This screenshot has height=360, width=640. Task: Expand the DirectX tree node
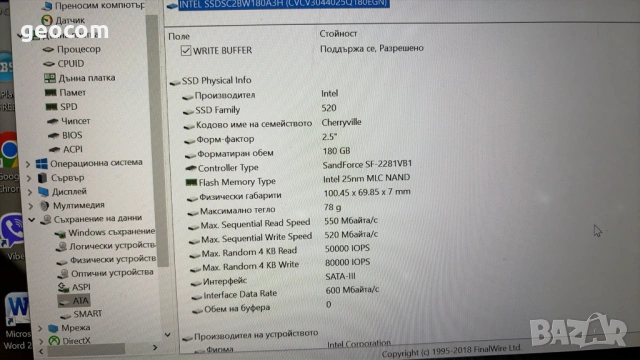(x=42, y=341)
